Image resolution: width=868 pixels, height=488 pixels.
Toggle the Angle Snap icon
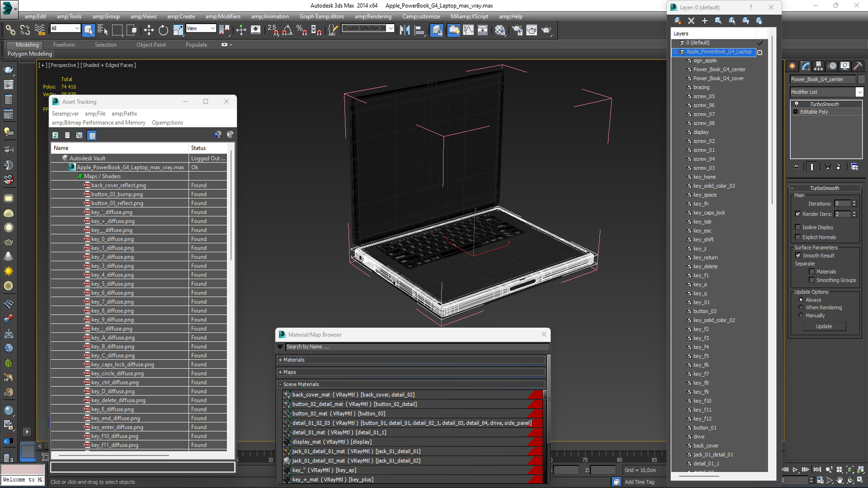[287, 30]
